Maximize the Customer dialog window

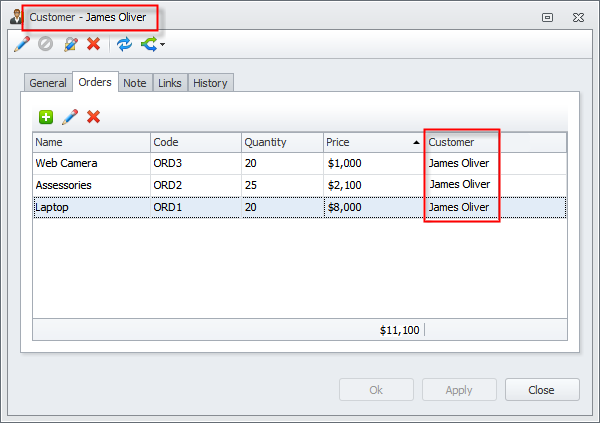[x=547, y=17]
